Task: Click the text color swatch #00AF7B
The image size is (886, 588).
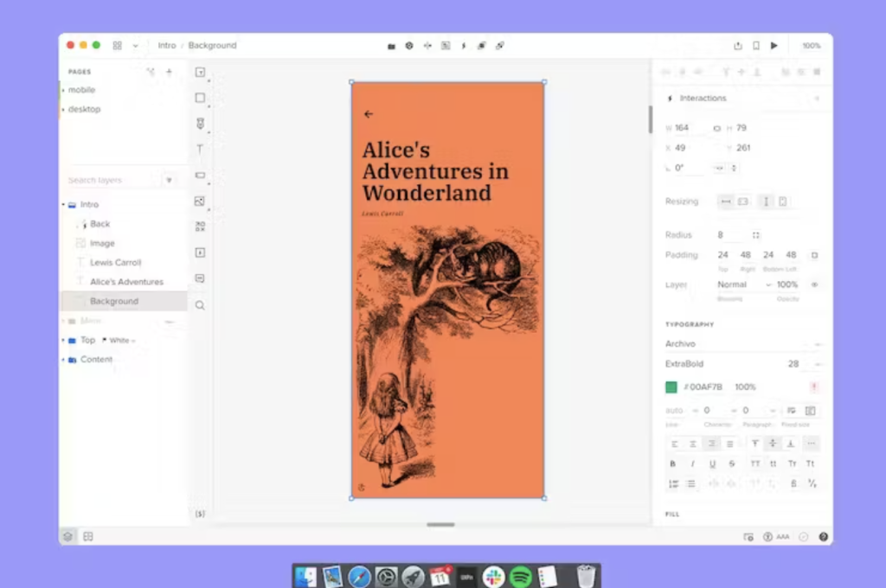Action: point(671,387)
